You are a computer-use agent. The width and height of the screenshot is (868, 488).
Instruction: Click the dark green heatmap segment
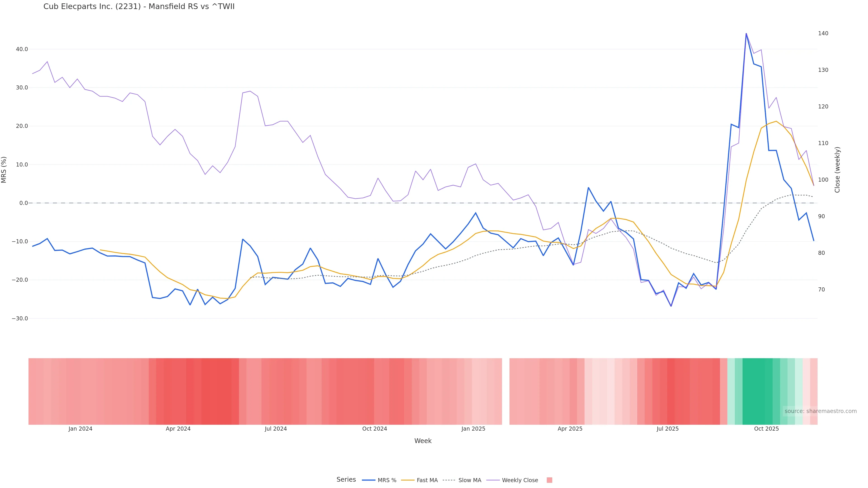coord(757,391)
